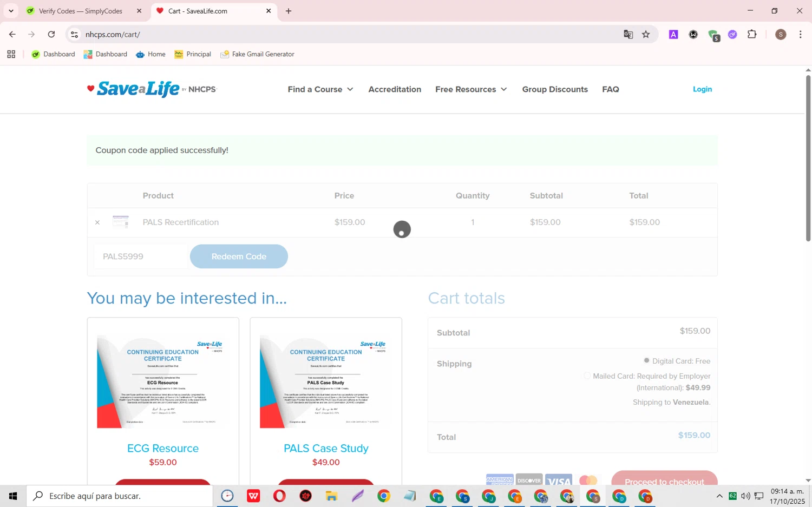Open the taskbar clock showing 09:14 a. m.

pyautogui.click(x=787, y=496)
